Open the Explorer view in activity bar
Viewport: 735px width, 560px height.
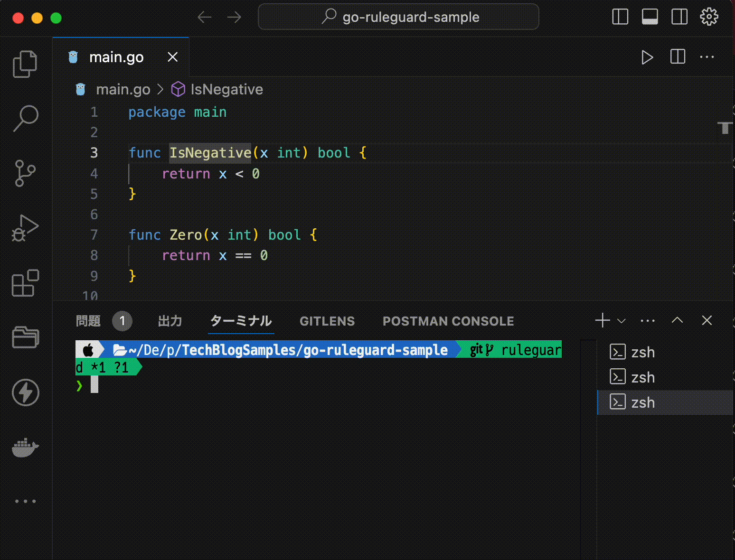[25, 64]
